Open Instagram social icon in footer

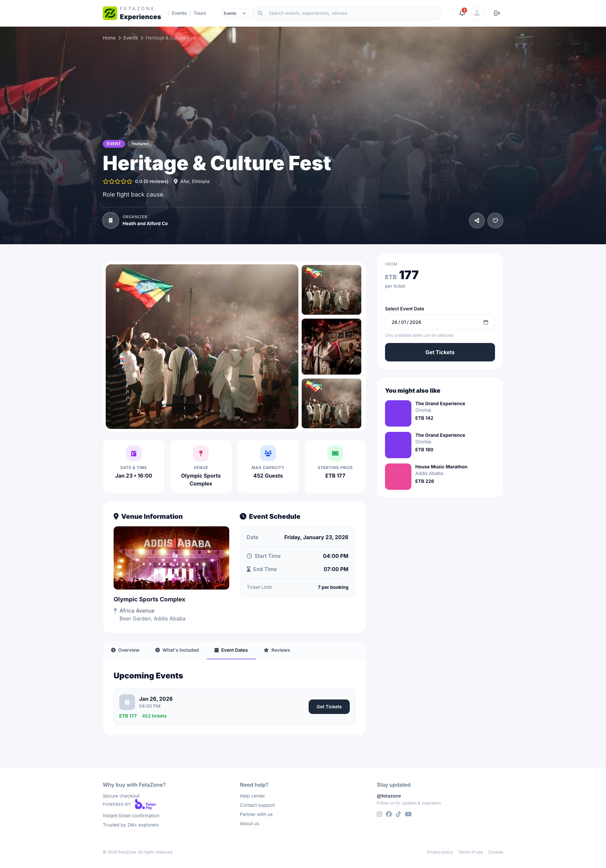[379, 814]
